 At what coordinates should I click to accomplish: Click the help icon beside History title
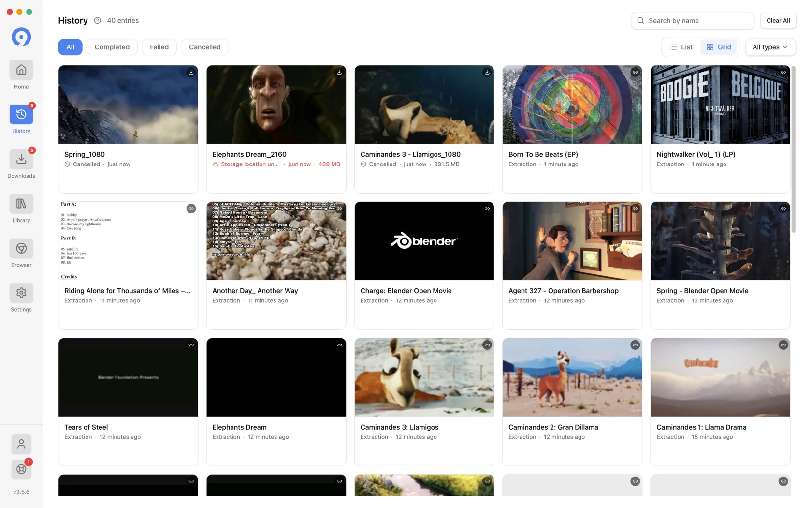coord(97,20)
